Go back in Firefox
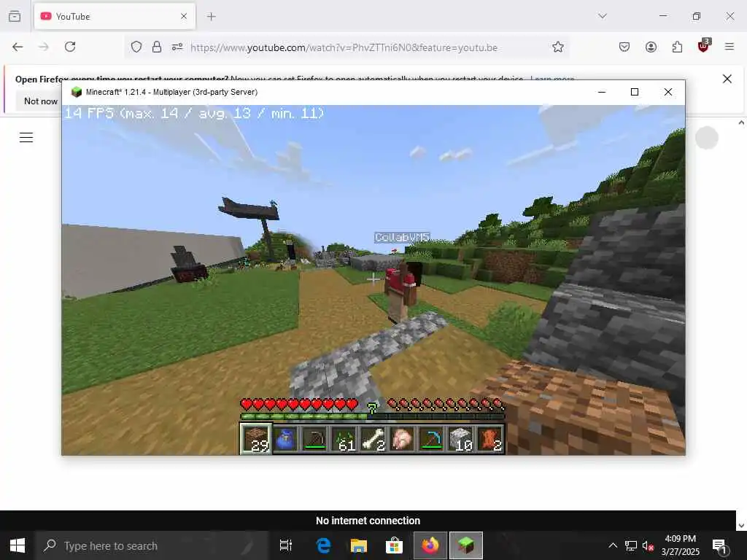Screen dimensions: 747x560 (x=18, y=47)
